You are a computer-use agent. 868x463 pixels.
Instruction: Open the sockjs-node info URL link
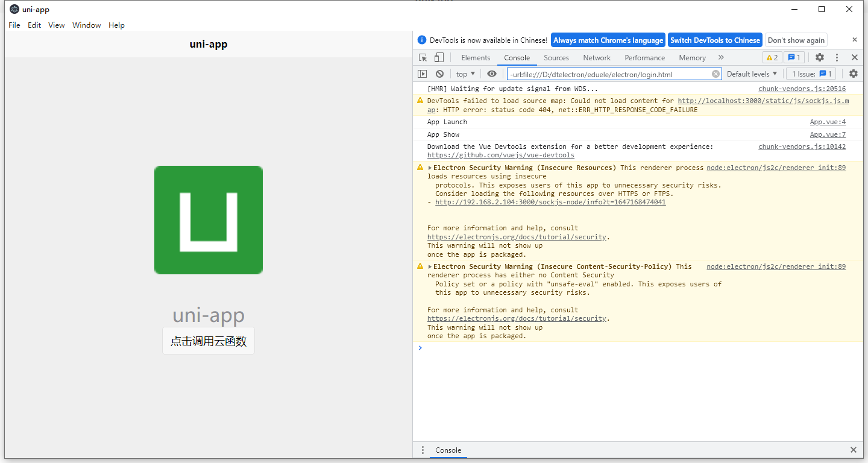click(x=550, y=202)
